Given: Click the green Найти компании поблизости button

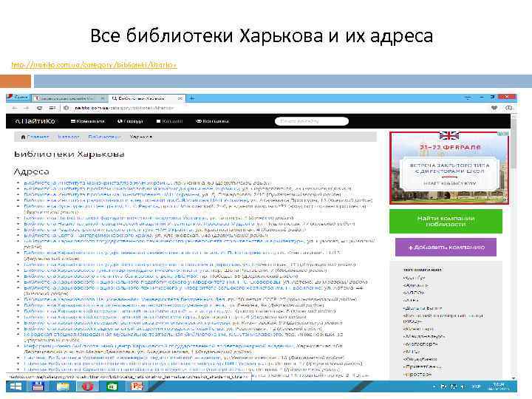Looking at the screenshot, I should click(446, 221).
